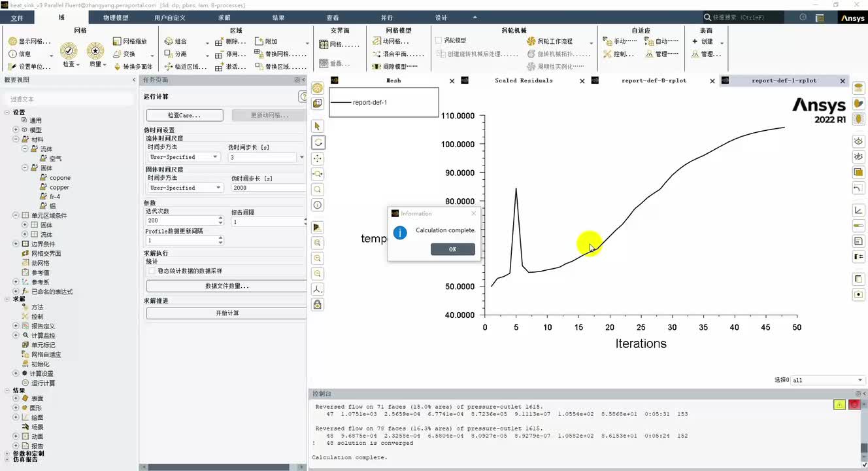The height and width of the screenshot is (471, 868).
Task: Click the lock view icon
Action: [x=318, y=305]
